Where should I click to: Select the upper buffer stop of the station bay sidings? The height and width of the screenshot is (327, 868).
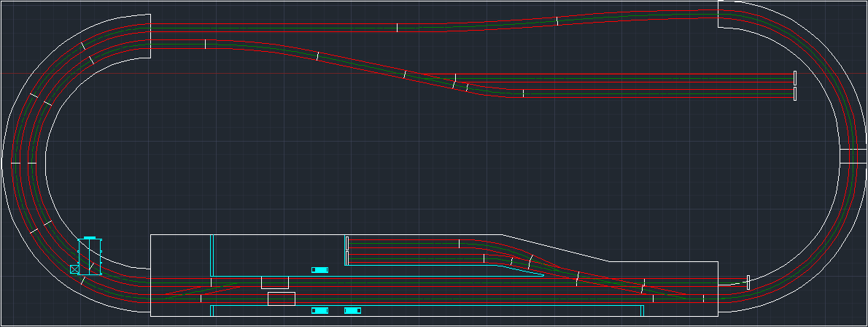point(347,243)
